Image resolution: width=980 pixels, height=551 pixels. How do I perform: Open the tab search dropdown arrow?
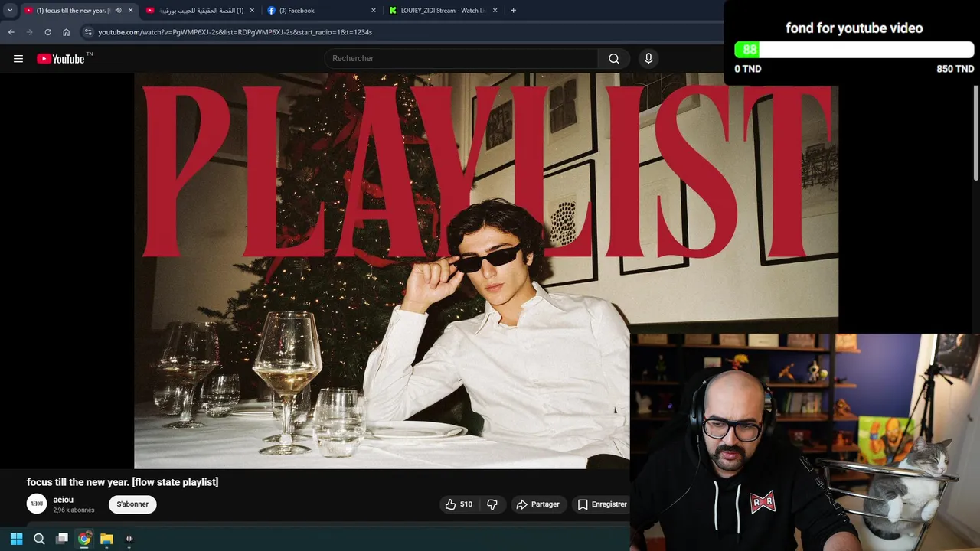[10, 11]
